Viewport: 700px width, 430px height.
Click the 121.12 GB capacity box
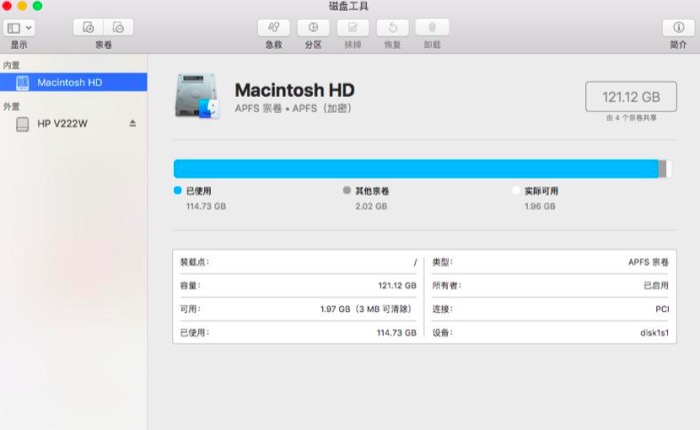pos(631,96)
